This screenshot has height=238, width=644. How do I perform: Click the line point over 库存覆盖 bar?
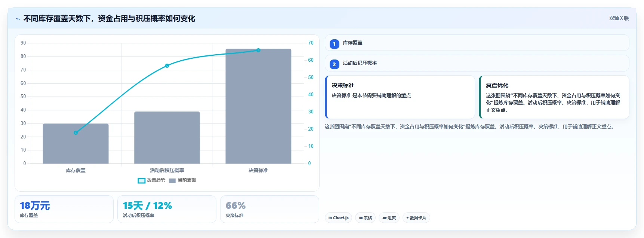pos(76,133)
